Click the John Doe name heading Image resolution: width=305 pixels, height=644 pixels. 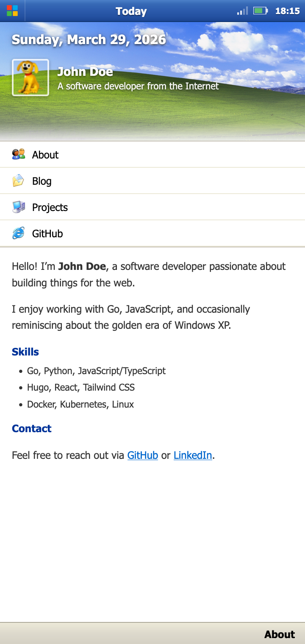click(85, 72)
